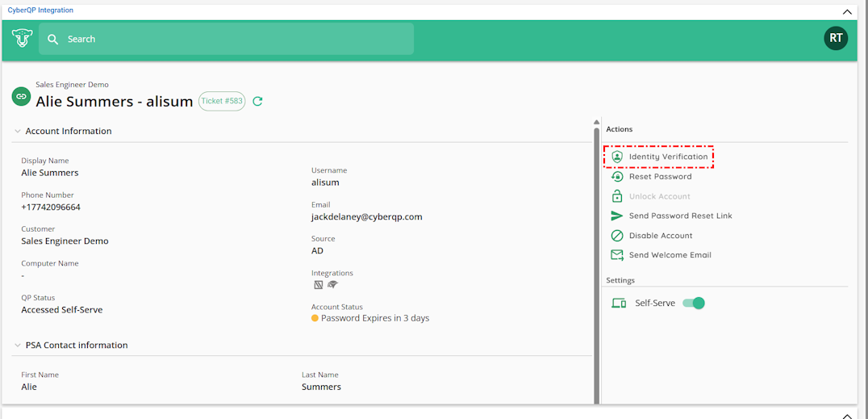Viewport: 868px width, 419px height.
Task: Choose Send Welcome Email action
Action: point(670,255)
